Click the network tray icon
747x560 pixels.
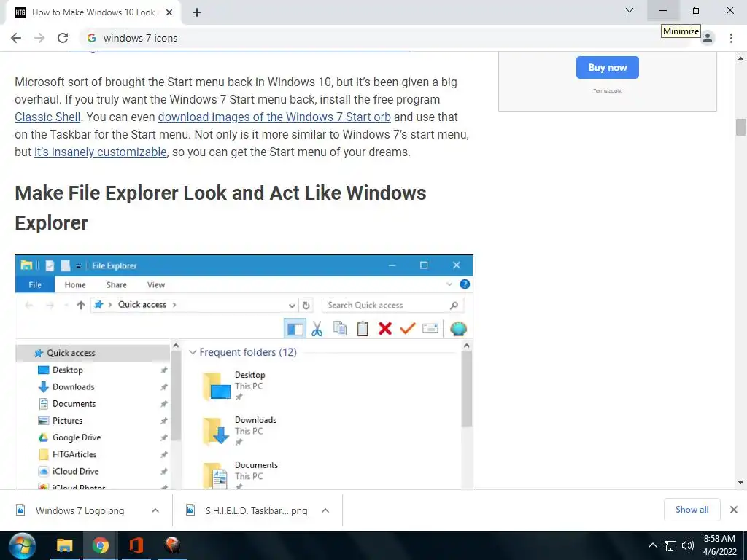[671, 545]
